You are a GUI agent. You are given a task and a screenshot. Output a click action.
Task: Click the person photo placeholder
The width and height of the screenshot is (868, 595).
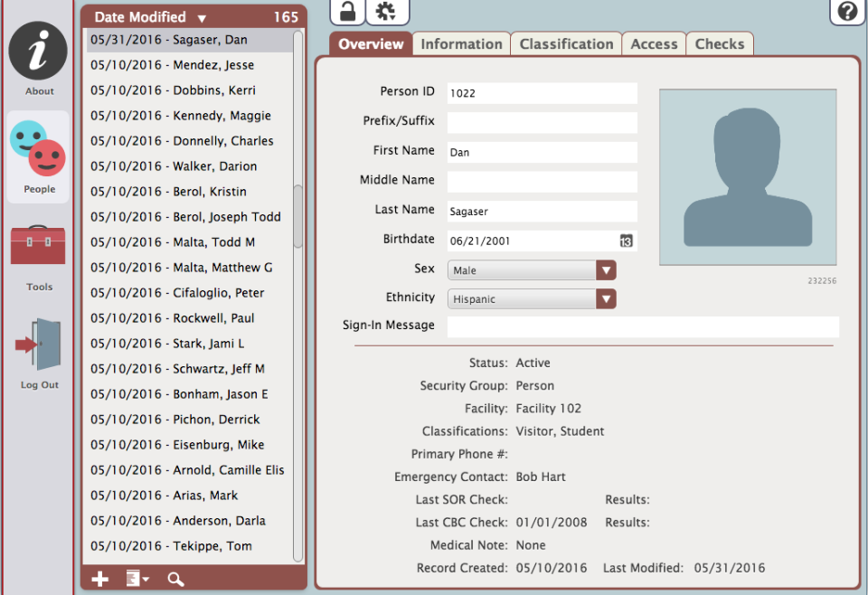pos(748,176)
